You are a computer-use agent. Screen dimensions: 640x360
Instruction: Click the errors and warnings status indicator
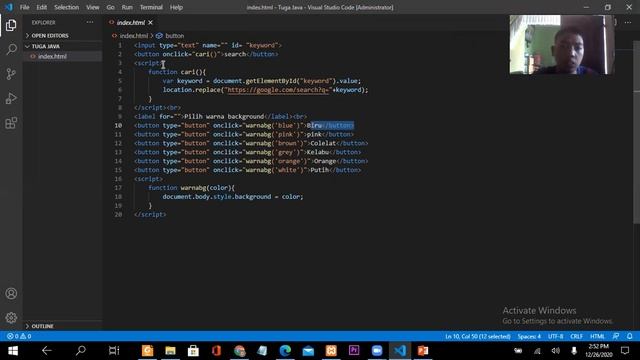tap(19, 336)
